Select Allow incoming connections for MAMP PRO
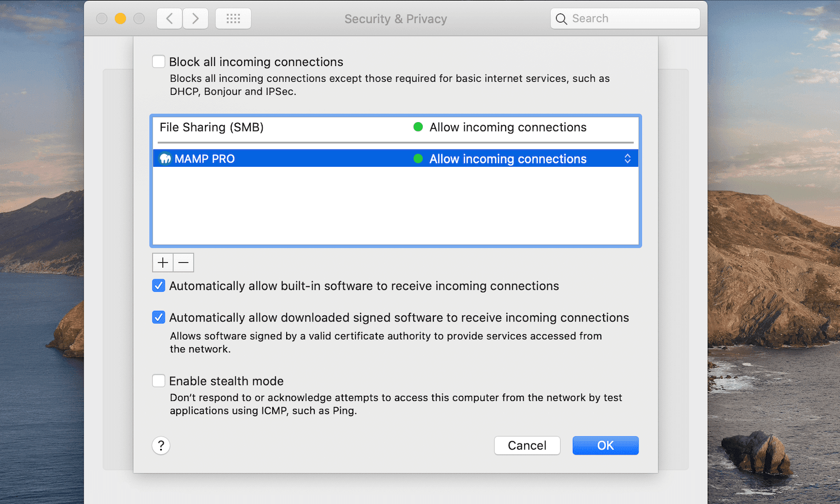This screenshot has height=504, width=840. tap(507, 158)
